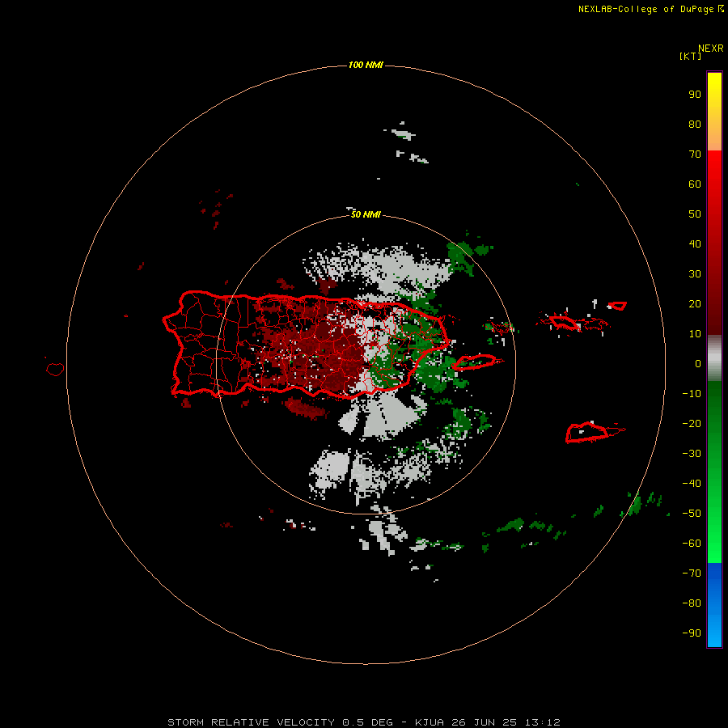This screenshot has height=728, width=728.
Task: Click the 20 value on the velocity scale
Action: pyautogui.click(x=695, y=303)
